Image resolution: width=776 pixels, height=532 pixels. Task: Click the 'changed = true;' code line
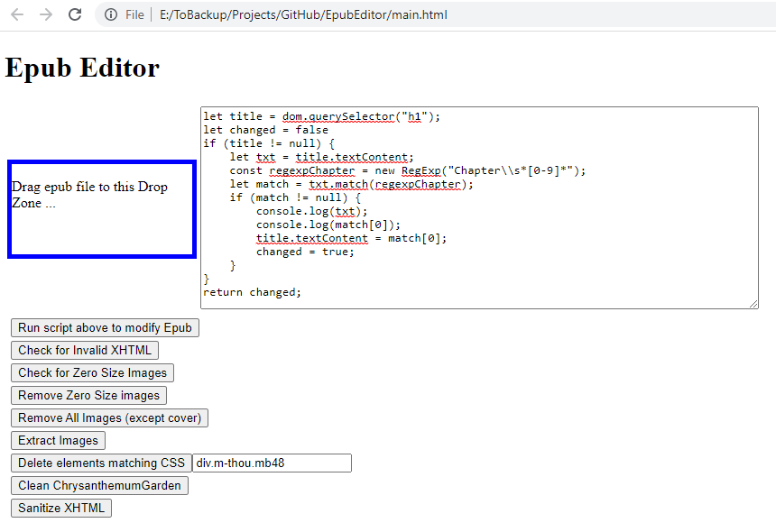click(x=305, y=252)
